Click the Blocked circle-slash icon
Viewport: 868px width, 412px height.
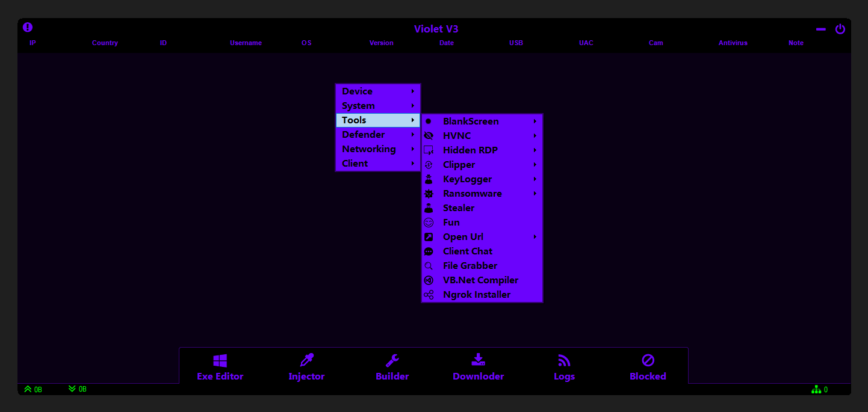(x=648, y=360)
